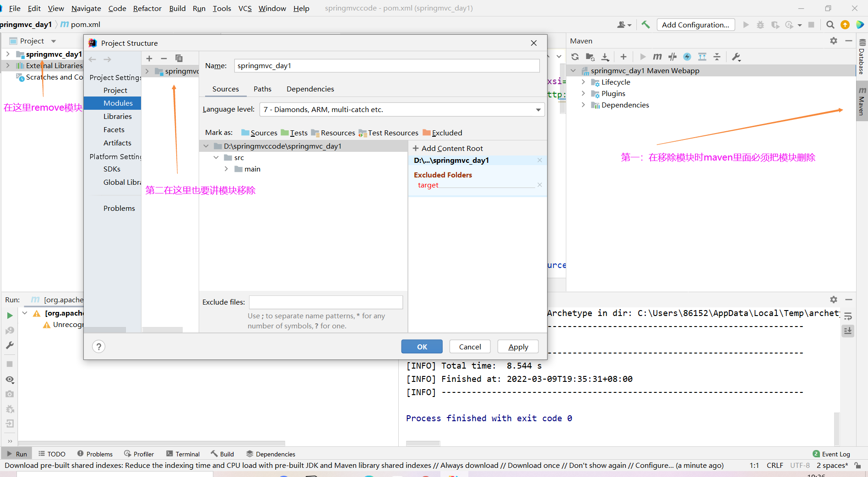Expand Lifecycle node in Maven panel
Image resolution: width=868 pixels, height=477 pixels.
583,82
